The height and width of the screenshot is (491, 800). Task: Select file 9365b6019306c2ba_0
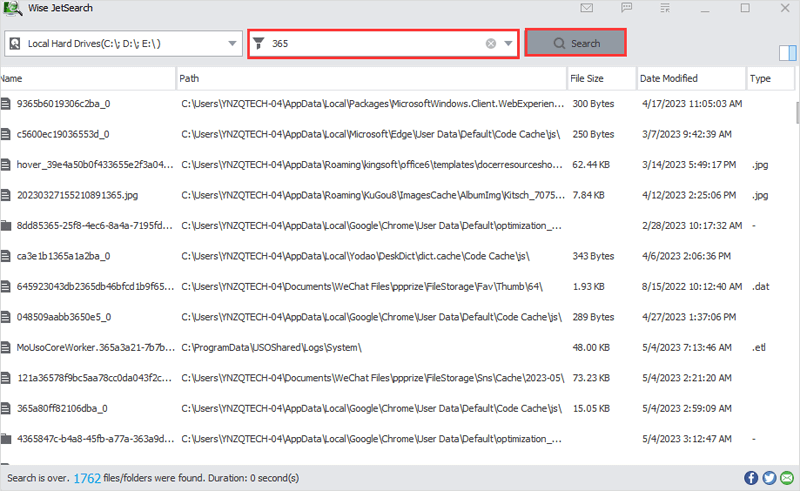click(x=63, y=104)
